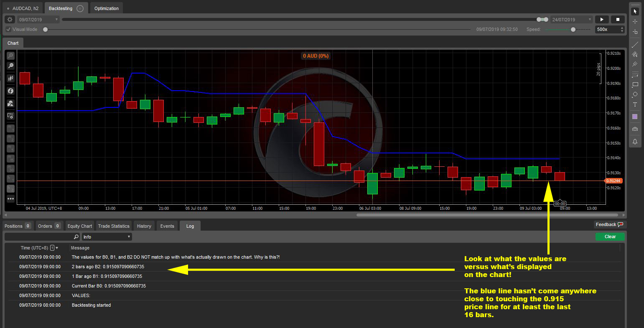This screenshot has height=328, width=644.
Task: Select the 'Current Bar B0' log row
Action: pos(315,286)
